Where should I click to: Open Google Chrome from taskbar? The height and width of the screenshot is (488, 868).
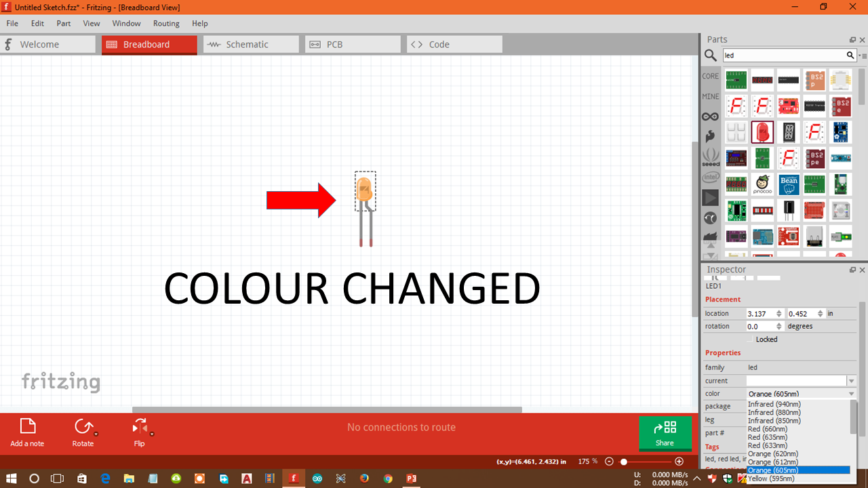(x=388, y=478)
